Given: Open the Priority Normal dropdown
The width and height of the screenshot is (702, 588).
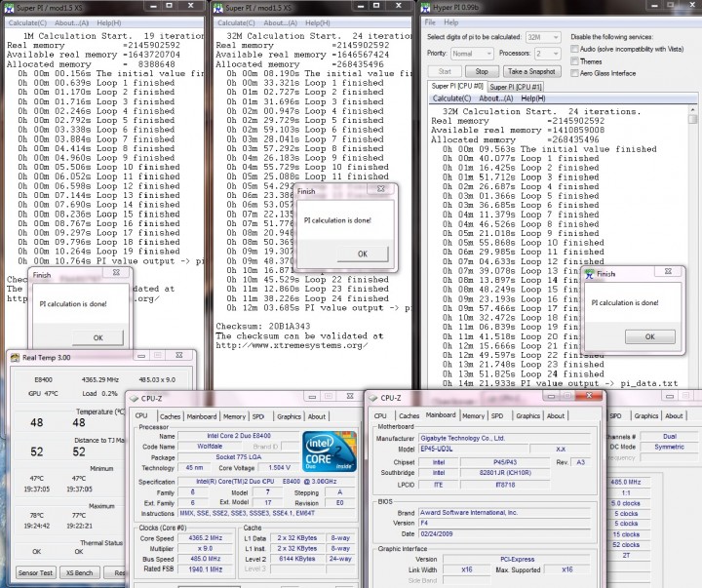Looking at the screenshot, I should pos(472,54).
